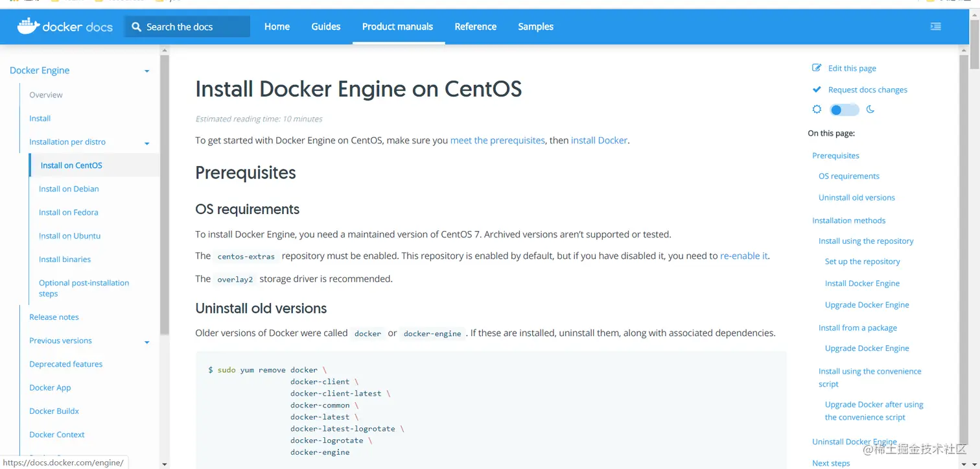Toggle the day/night theme switch
This screenshot has width=980, height=469.
[x=844, y=110]
